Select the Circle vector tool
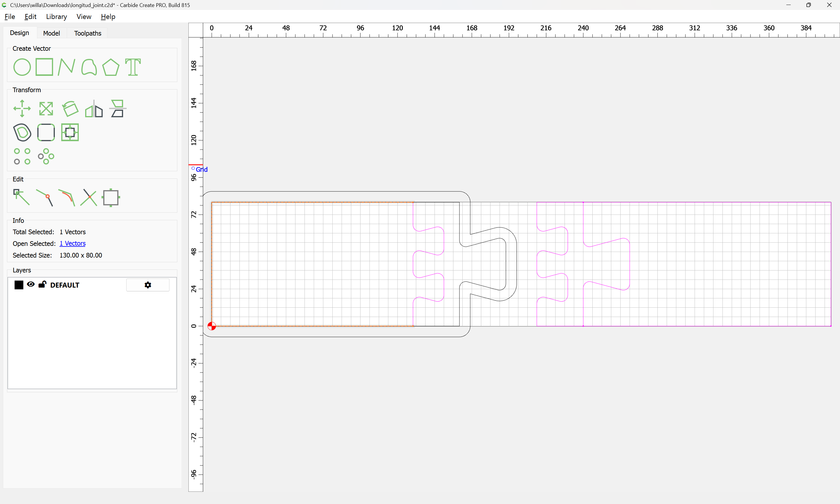This screenshot has width=840, height=504. (22, 67)
